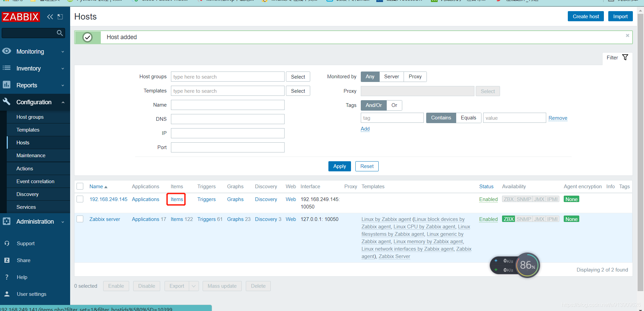Image resolution: width=644 pixels, height=311 pixels.
Task: Click the ZABBIX logo
Action: click(x=21, y=17)
